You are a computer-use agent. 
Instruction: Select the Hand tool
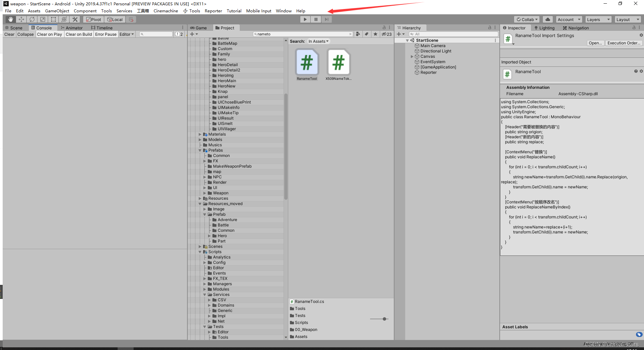point(11,19)
